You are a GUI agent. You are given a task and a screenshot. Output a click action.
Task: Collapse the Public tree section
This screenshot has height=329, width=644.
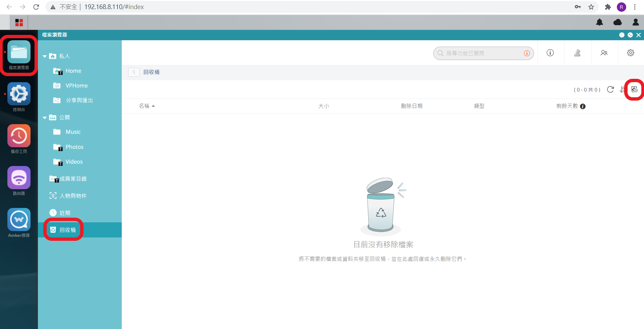[45, 118]
